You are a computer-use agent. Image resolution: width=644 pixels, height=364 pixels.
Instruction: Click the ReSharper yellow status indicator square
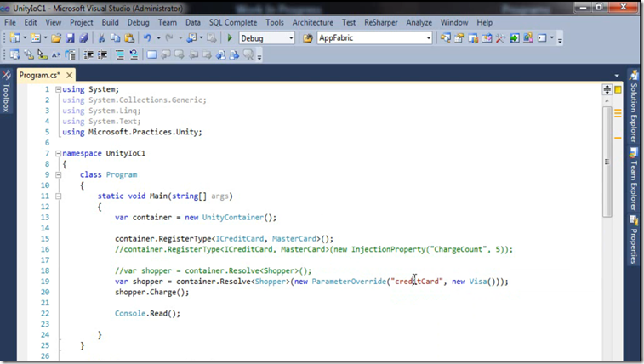pyautogui.click(x=618, y=89)
